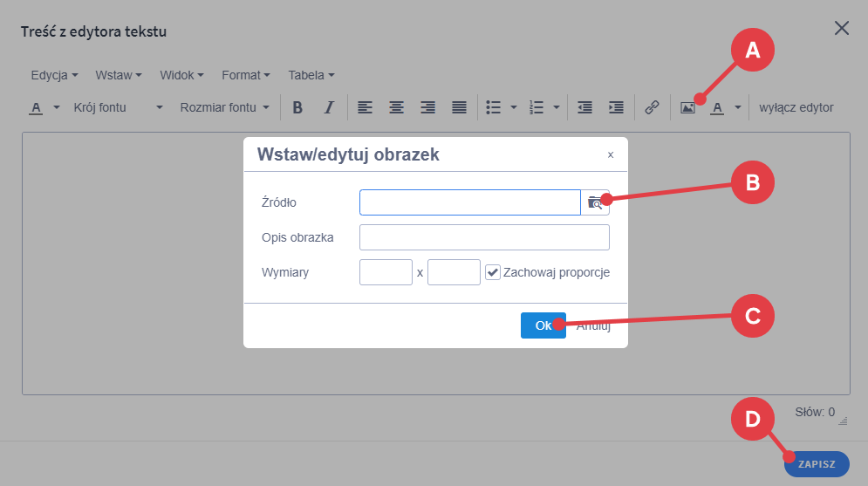
Task: Open the Wstaw menu
Action: 119,75
